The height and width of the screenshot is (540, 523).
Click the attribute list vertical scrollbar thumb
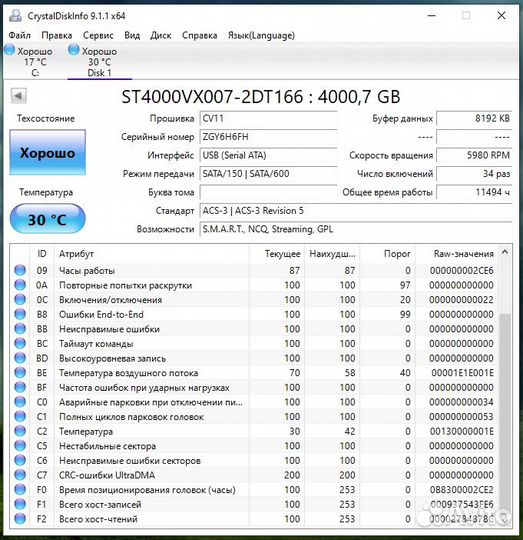tap(505, 413)
